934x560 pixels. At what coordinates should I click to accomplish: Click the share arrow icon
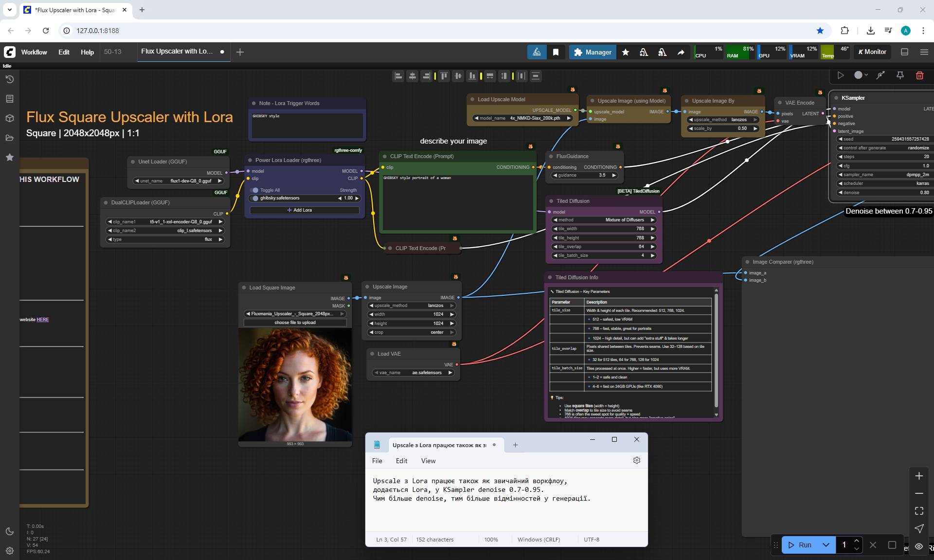(x=681, y=52)
